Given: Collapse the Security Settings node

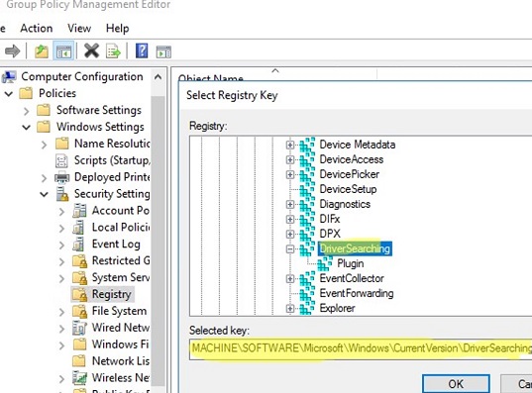Looking at the screenshot, I should (x=45, y=194).
